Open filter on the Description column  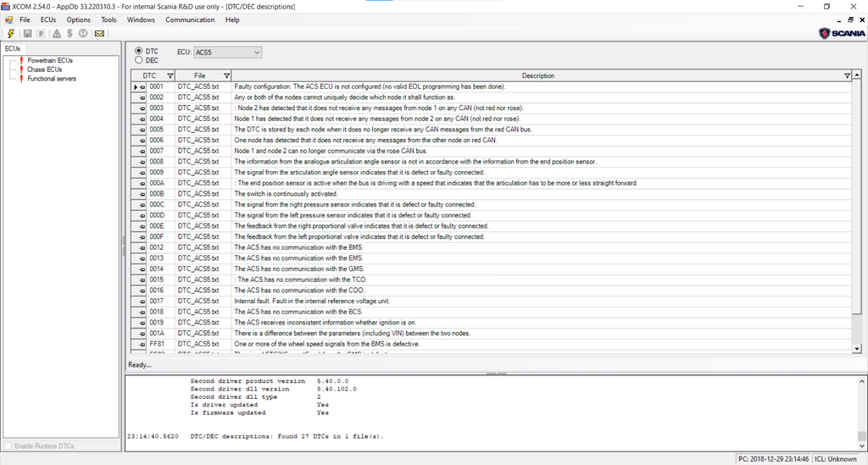[847, 75]
